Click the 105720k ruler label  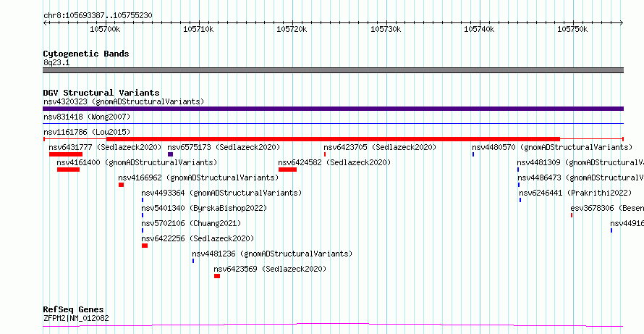[x=292, y=29]
